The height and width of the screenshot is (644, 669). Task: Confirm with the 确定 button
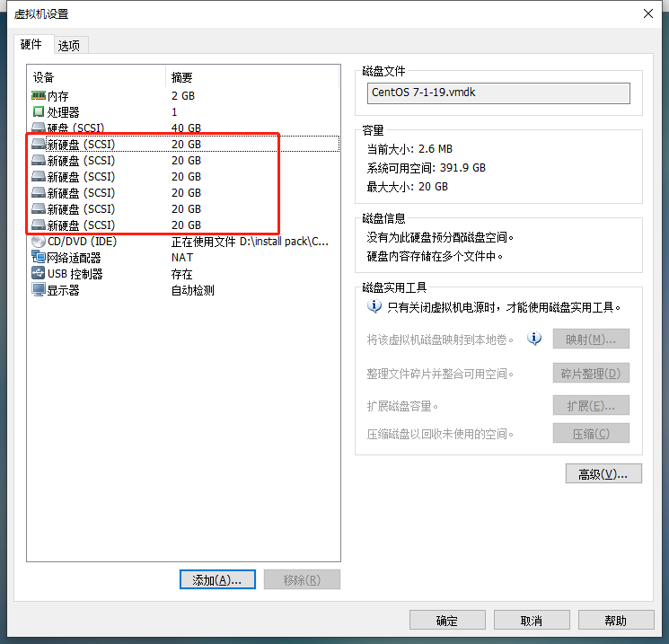[x=447, y=620]
